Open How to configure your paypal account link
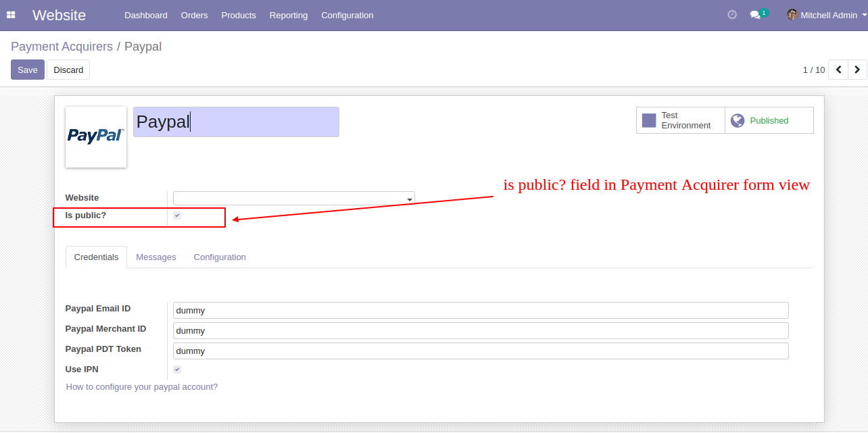The height and width of the screenshot is (433, 868). 142,387
